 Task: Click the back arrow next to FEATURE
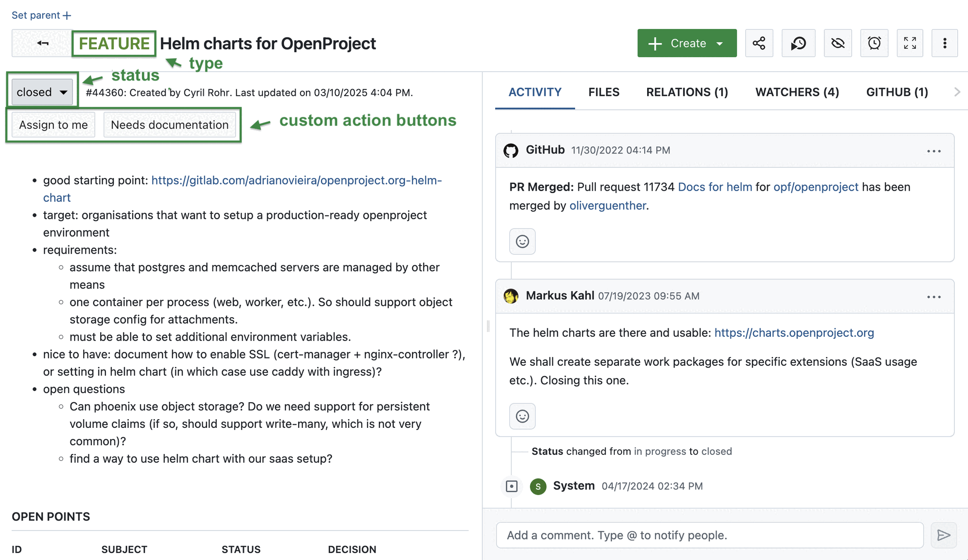[42, 43]
